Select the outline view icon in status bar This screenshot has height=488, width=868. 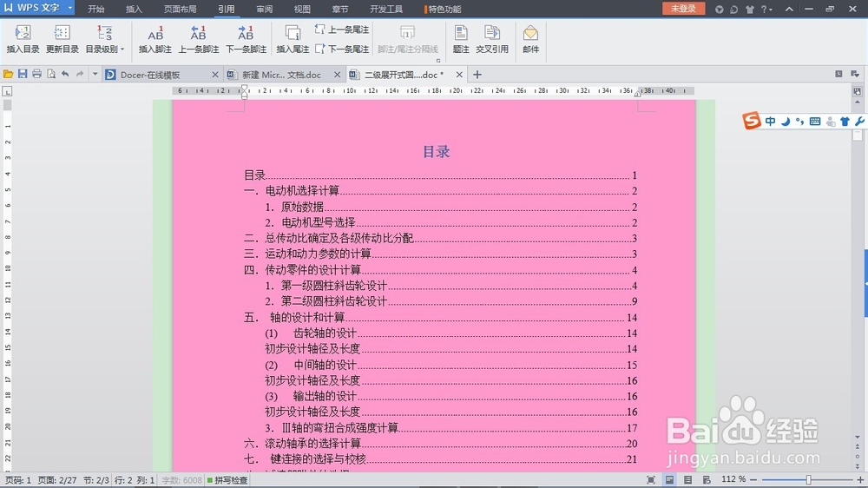click(x=687, y=479)
